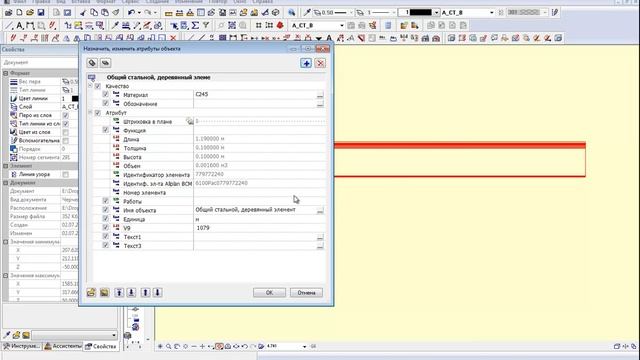Open the scale dropdown in bottom status toolbar
640x360 pixels.
pos(304,347)
